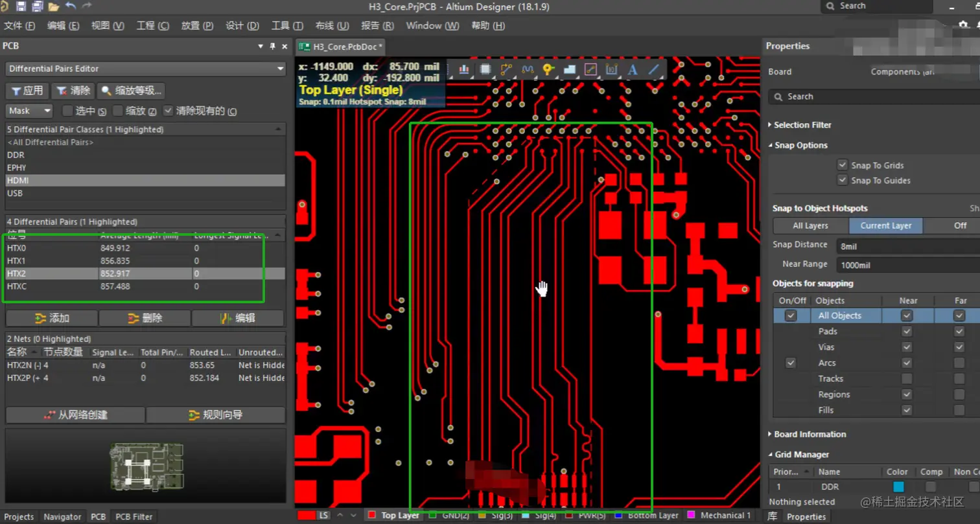This screenshot has height=524, width=980.
Task: Click the Place Keepout track icon
Action: 590,69
